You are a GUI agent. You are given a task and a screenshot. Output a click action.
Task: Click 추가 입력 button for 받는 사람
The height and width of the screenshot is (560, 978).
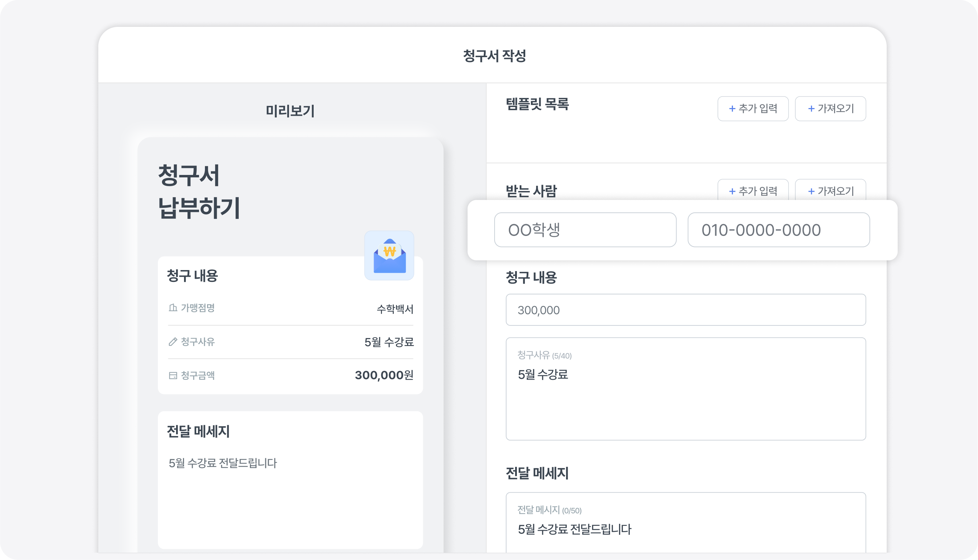coord(752,190)
